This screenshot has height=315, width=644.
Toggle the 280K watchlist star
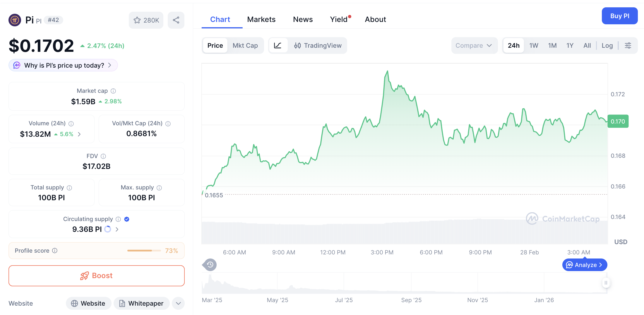tap(137, 20)
